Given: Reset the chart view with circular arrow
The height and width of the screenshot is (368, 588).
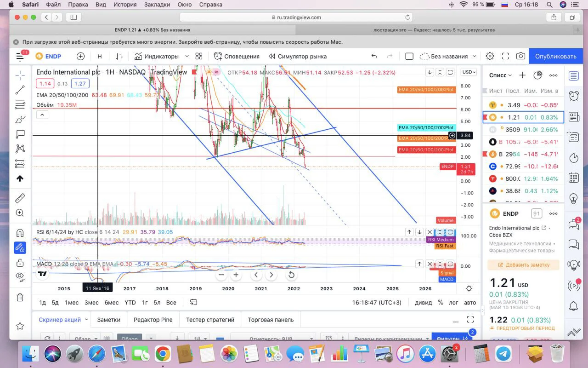Looking at the screenshot, I should click(x=291, y=275).
